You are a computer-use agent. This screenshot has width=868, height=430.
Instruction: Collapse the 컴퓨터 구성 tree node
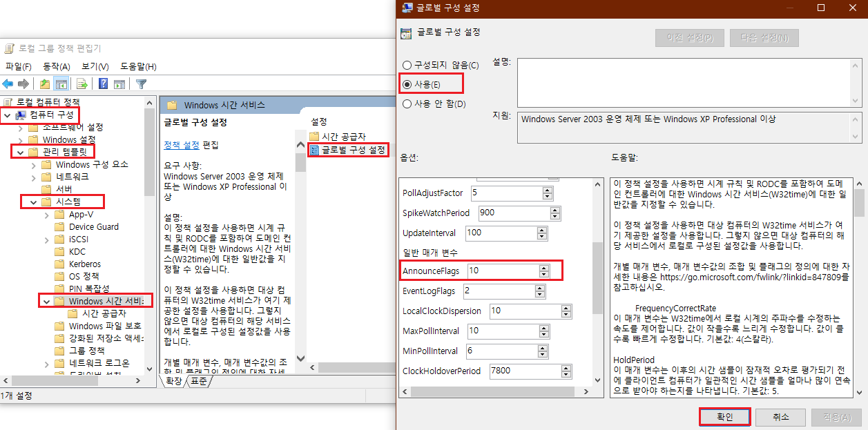tap(7, 115)
